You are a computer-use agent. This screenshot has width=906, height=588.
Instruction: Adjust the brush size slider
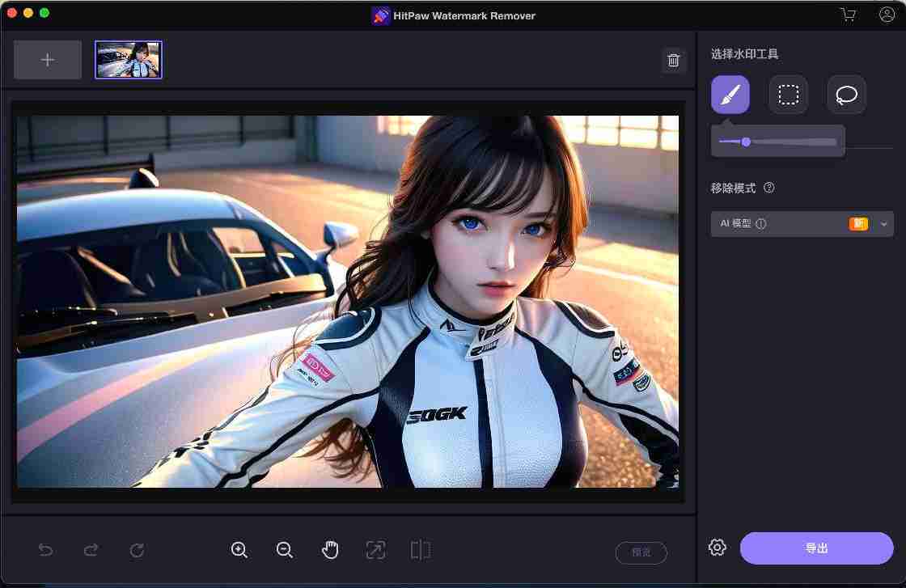746,142
